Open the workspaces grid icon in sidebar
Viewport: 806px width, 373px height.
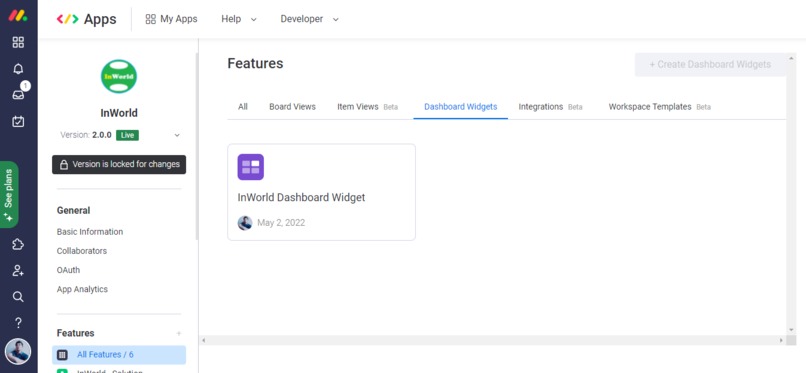coord(18,42)
